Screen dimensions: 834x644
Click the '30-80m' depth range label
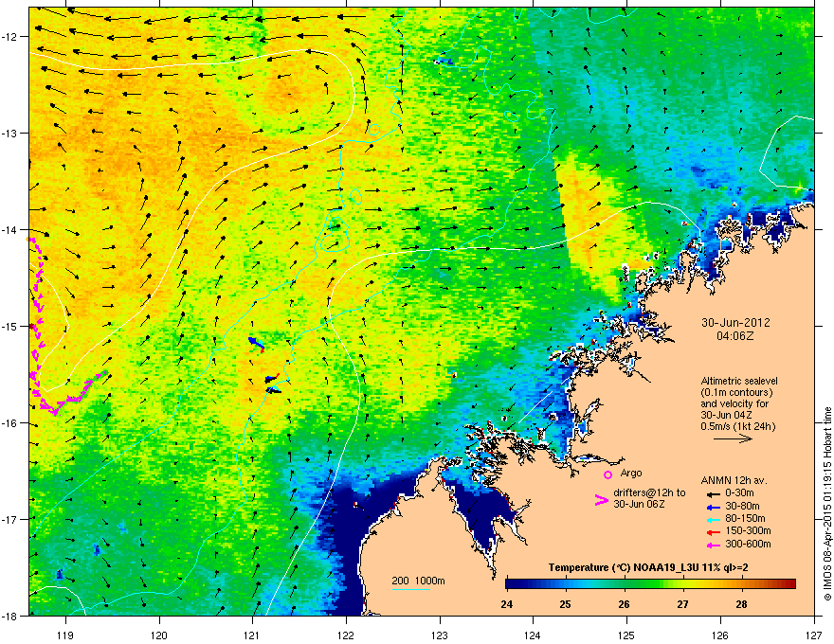coord(742,506)
